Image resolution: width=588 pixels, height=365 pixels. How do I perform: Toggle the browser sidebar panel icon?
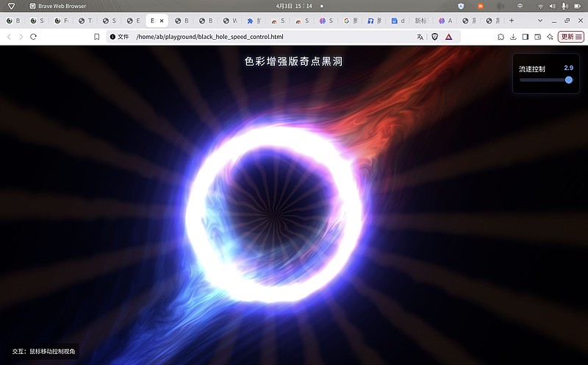point(526,37)
